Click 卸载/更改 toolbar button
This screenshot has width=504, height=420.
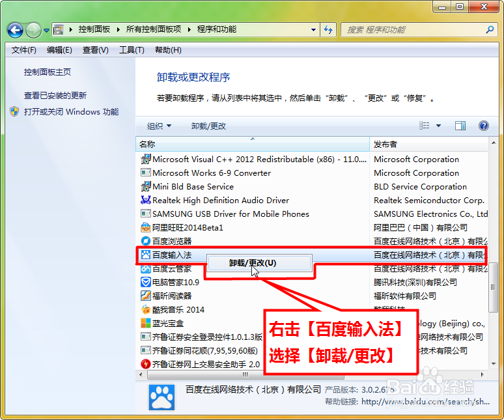208,126
